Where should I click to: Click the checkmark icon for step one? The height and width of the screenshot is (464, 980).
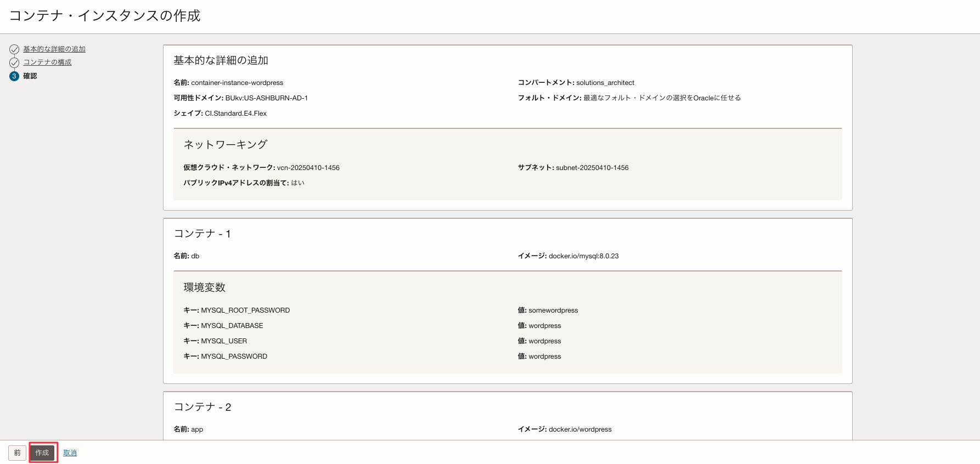14,49
